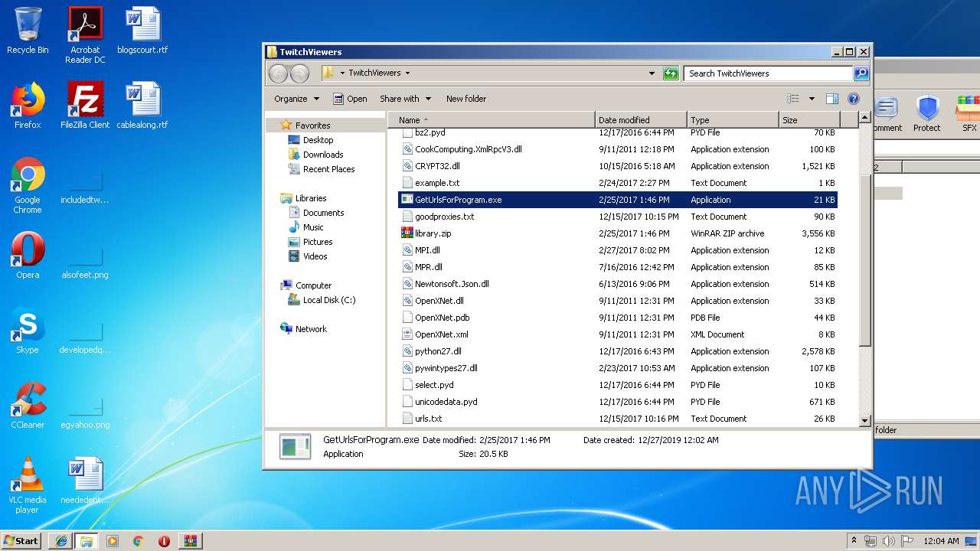This screenshot has height=551, width=980.
Task: Launch VLC media player shortcut
Action: tap(28, 485)
